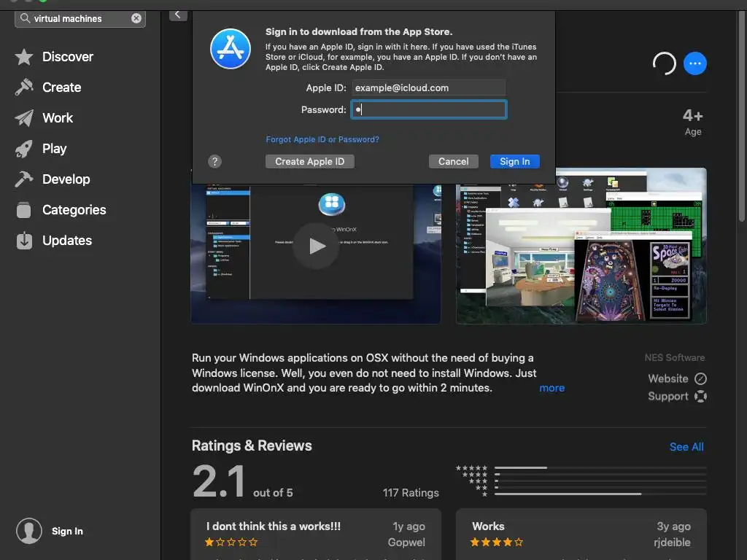This screenshot has height=560, width=747.
Task: Open the Work section
Action: coord(58,118)
